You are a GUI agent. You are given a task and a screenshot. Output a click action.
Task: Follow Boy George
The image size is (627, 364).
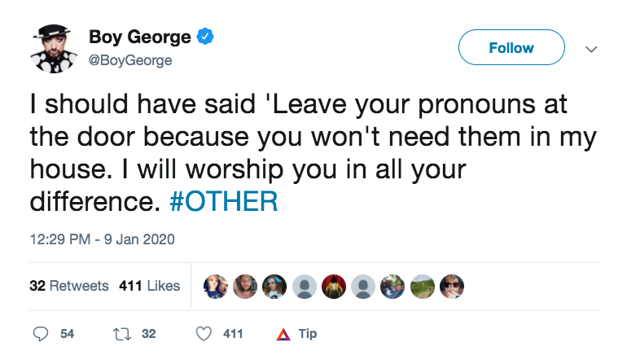tap(511, 48)
